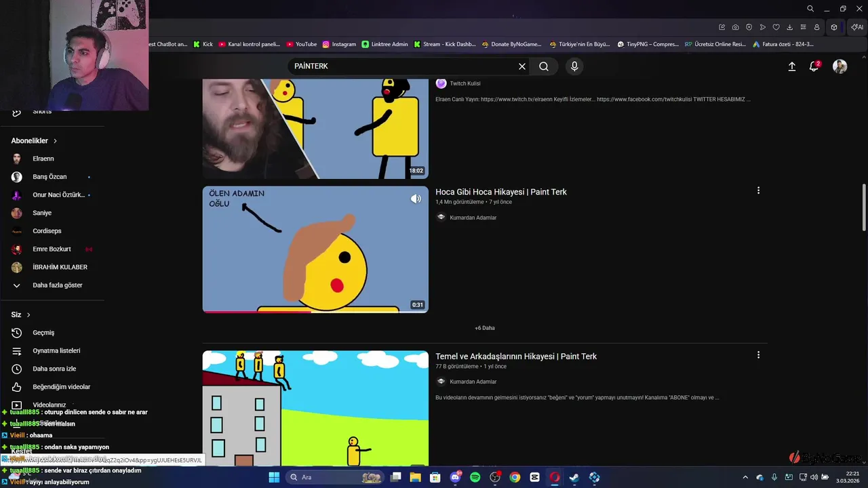Open the Kick bookmark
This screenshot has height=488, width=868.
[203, 44]
